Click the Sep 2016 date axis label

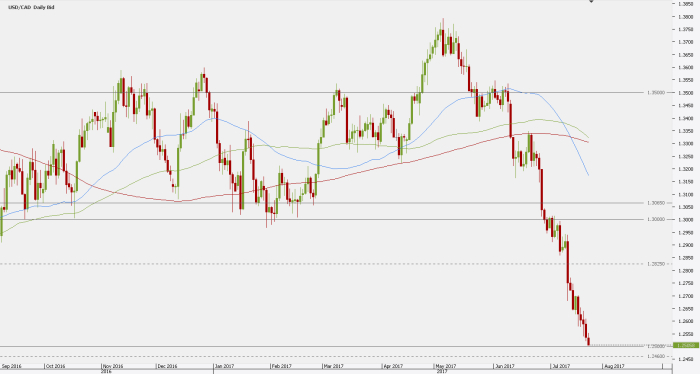pos(11,366)
